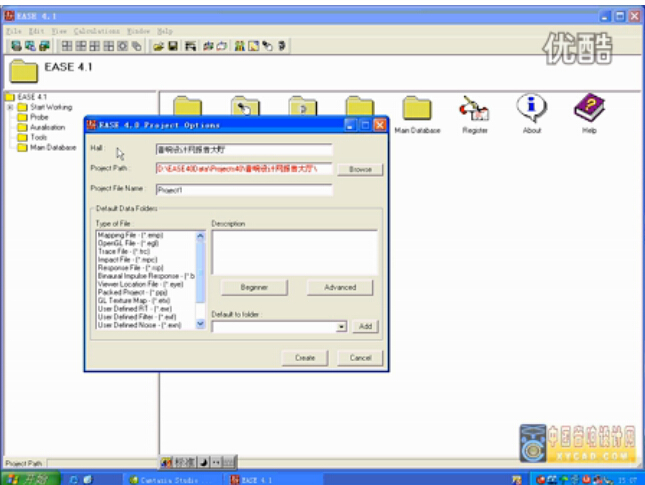Click the large EASE 4.1 folder icon in header
This screenshot has width=645, height=485.
pos(23,71)
